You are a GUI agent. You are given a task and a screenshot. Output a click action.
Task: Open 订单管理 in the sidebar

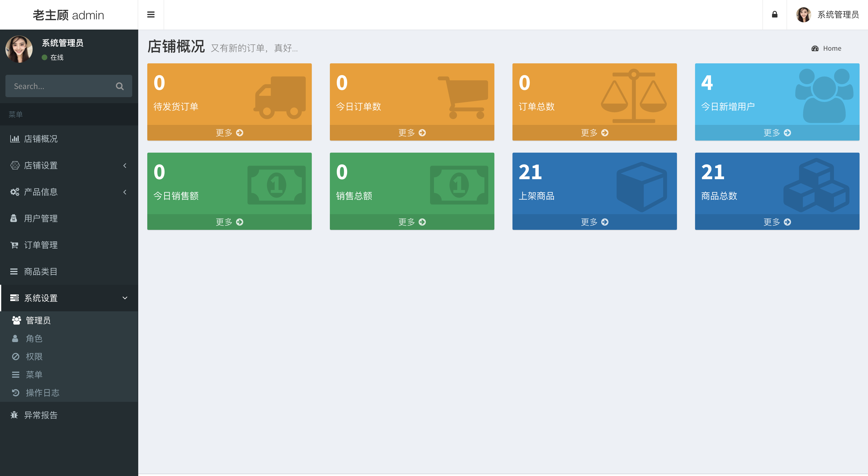pyautogui.click(x=41, y=245)
